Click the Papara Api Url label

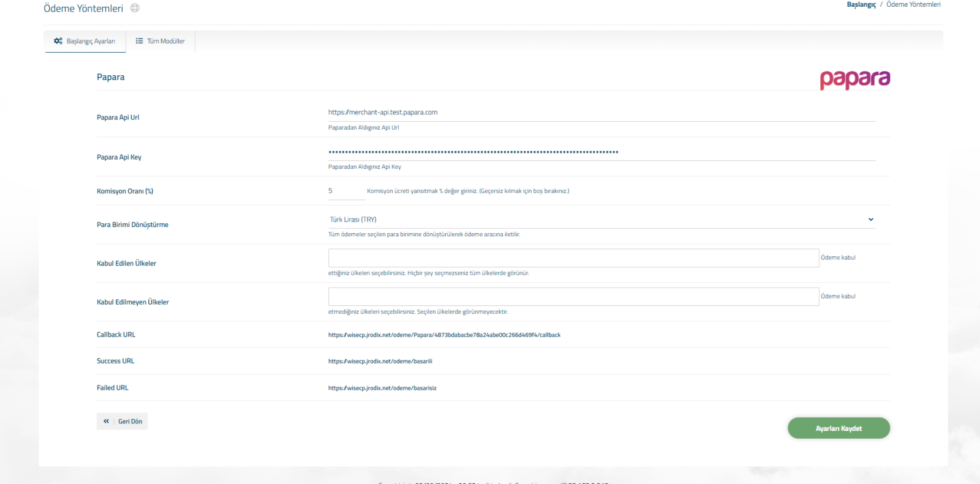pyautogui.click(x=118, y=117)
